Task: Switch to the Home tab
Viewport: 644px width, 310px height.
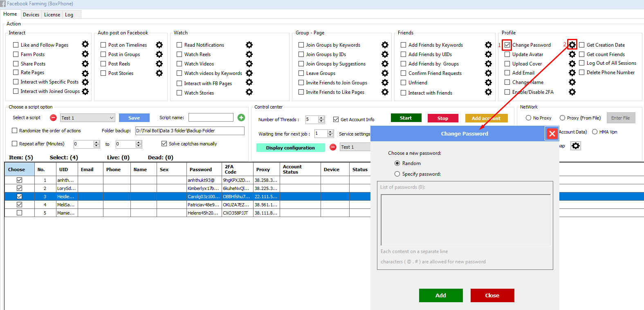Action: click(x=10, y=14)
